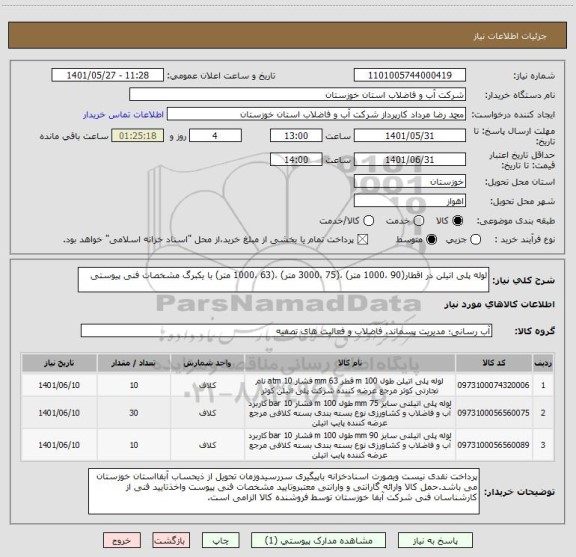Select the کالا radio button

[x=457, y=220]
